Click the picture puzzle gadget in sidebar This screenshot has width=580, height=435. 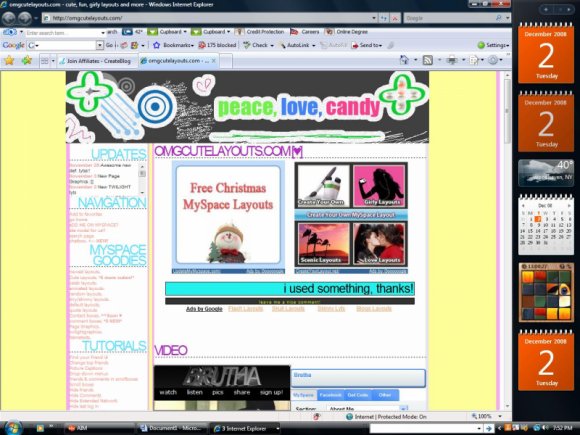tap(546, 292)
